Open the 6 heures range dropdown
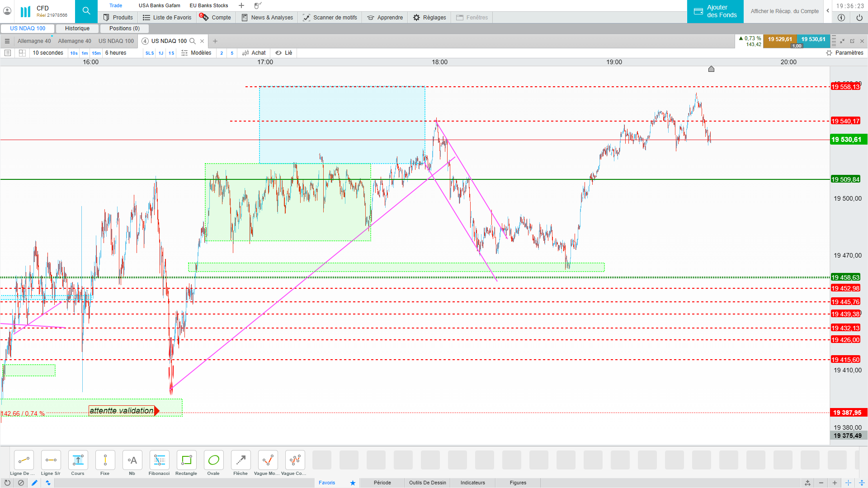Viewport: 868px width, 488px height. coord(116,53)
